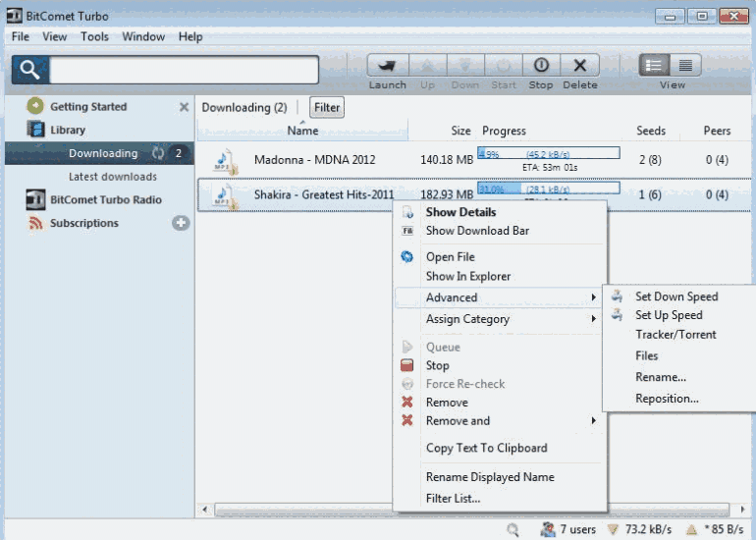
Task: Expand the Advanced submenu
Action: 499,297
